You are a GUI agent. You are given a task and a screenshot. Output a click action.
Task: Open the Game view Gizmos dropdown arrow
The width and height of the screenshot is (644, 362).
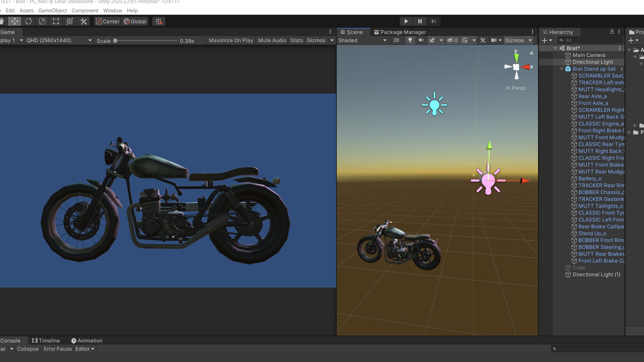pos(332,40)
